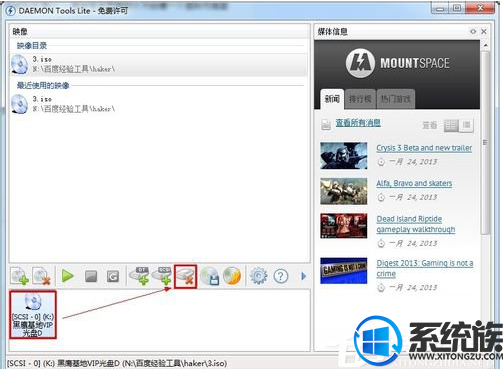The width and height of the screenshot is (503, 369).
Task: Add a SCSI virtual drive
Action: pos(161,276)
